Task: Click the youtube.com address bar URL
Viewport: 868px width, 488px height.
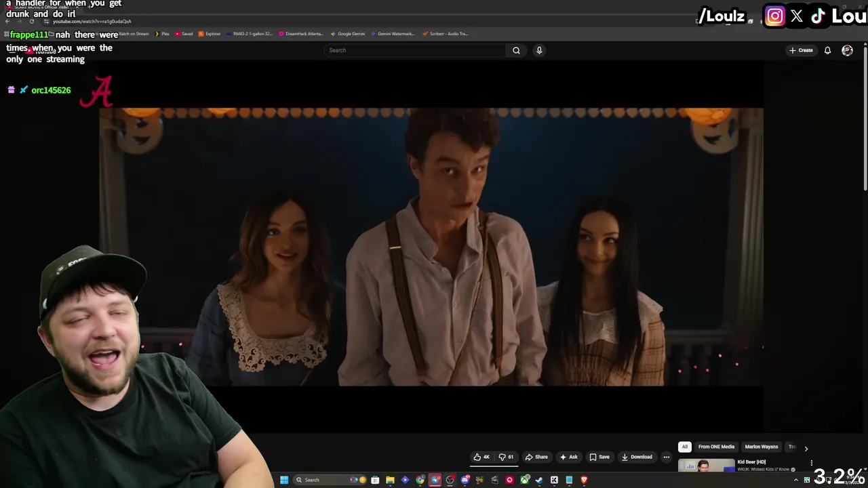Action: 92,21
